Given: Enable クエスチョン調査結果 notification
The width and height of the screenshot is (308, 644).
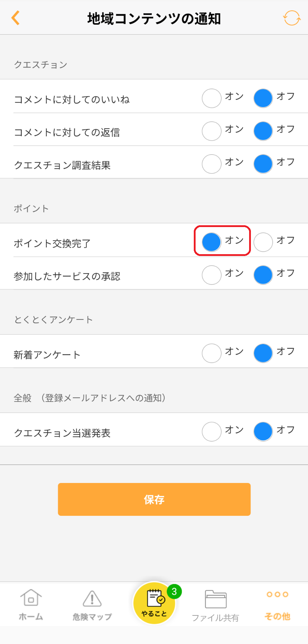Looking at the screenshot, I should click(212, 164).
